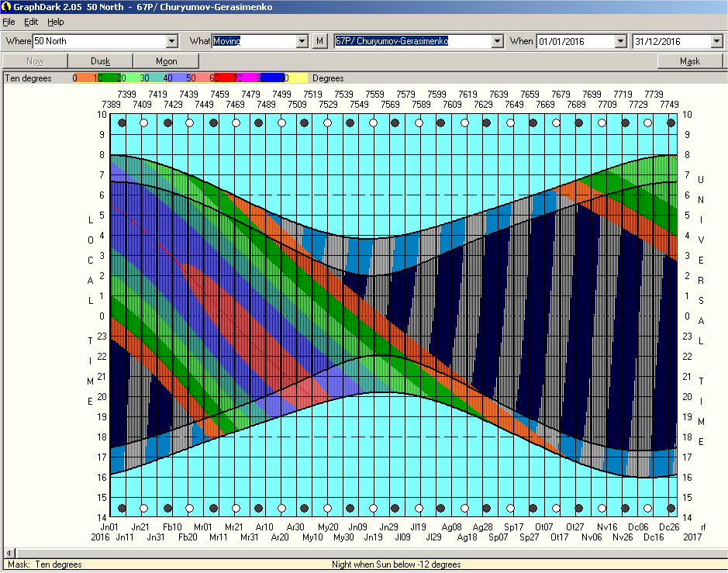Click the first white full-moon circle in top row
Screen dimensions: 728x573
[143, 123]
